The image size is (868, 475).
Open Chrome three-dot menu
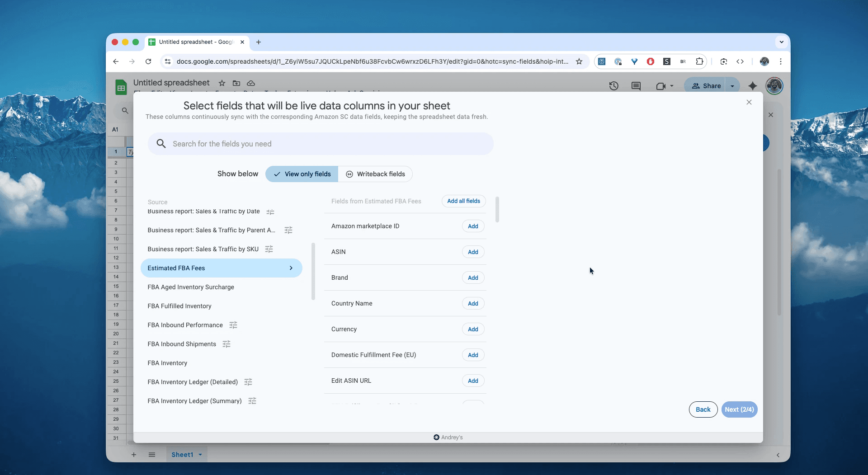click(781, 61)
